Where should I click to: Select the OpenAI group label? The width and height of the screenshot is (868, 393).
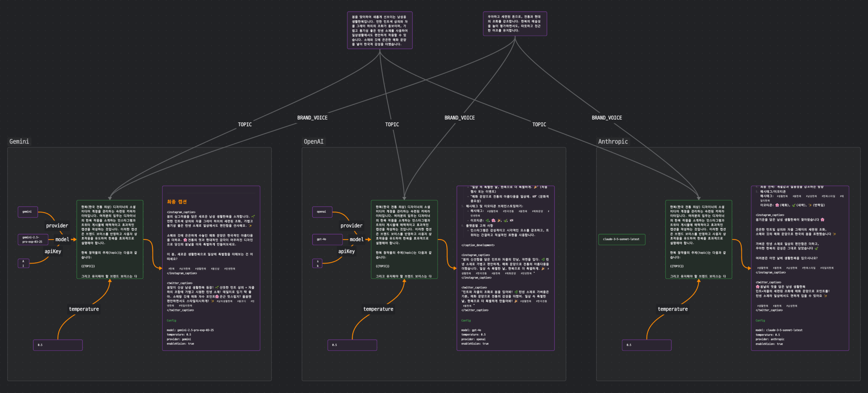(x=314, y=142)
